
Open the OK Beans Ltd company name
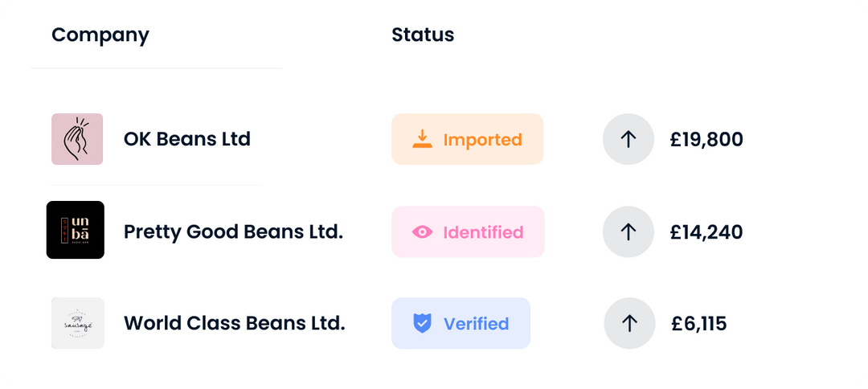pyautogui.click(x=187, y=139)
